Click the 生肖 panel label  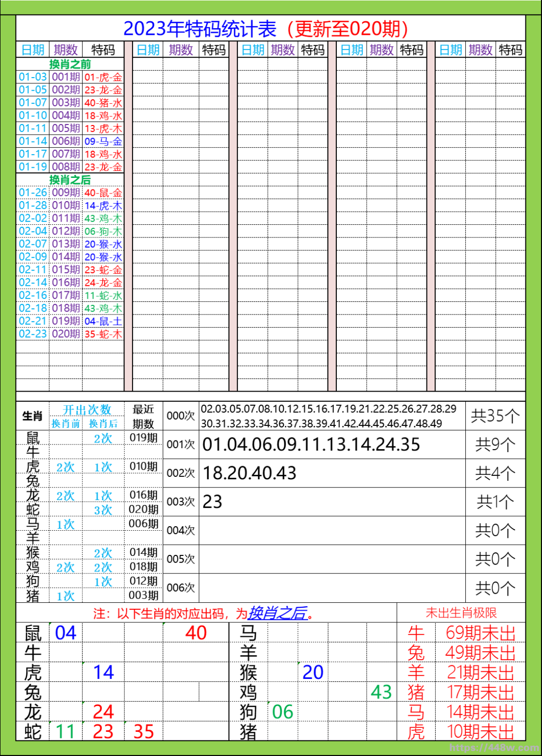pyautogui.click(x=31, y=414)
